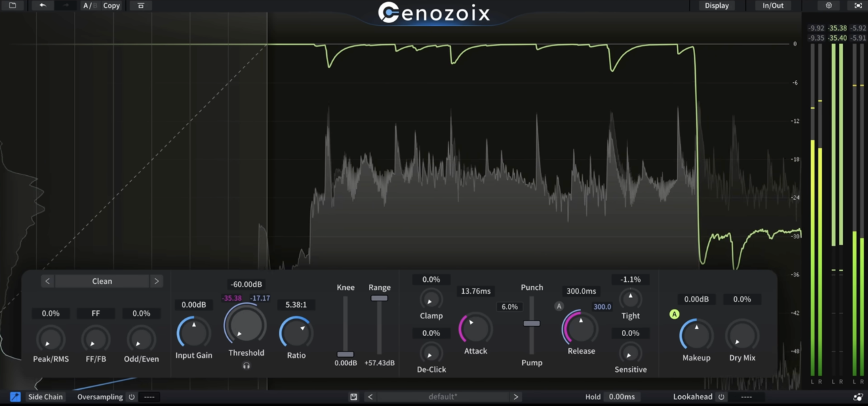
Task: Open the In/Out menu
Action: click(773, 5)
